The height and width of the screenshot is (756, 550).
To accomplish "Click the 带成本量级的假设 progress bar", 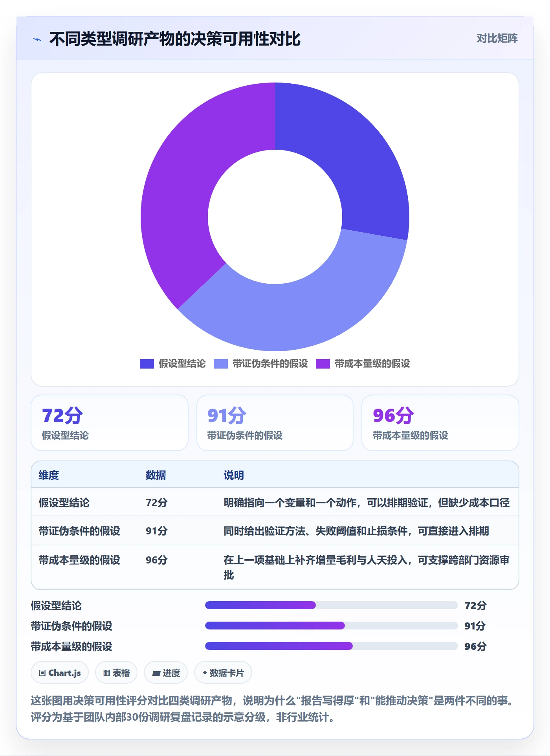I will (x=331, y=646).
